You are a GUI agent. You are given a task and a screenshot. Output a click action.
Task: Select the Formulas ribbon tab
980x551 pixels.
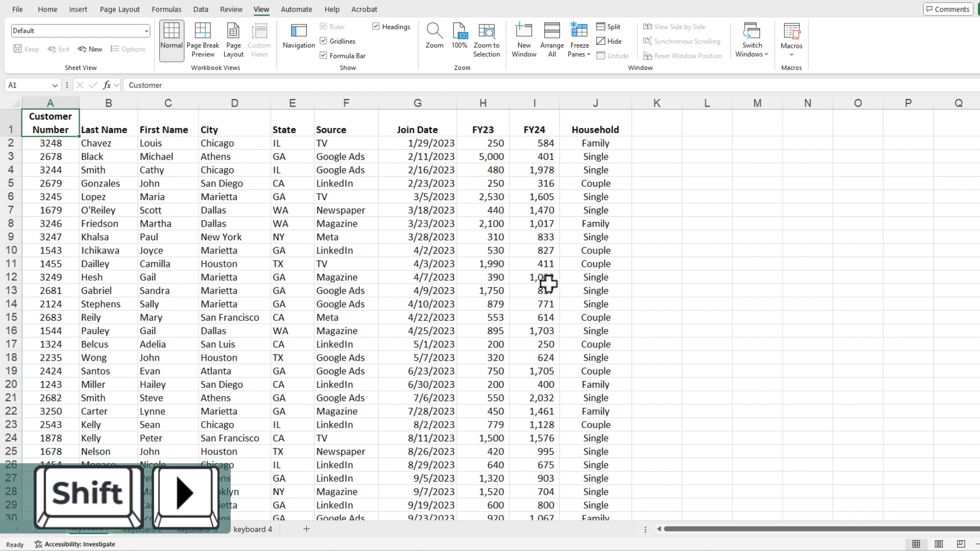[x=166, y=9]
